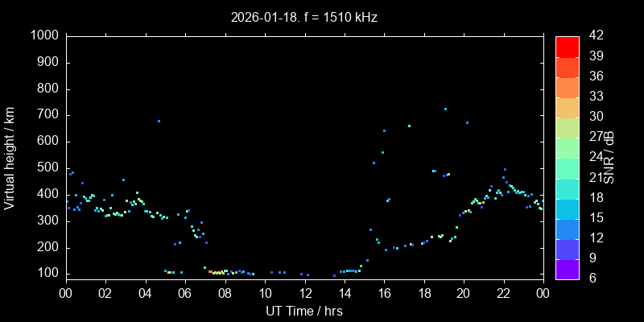
Task: Click the isolated green point near 660 km at 17 UT
Action: [x=409, y=126]
